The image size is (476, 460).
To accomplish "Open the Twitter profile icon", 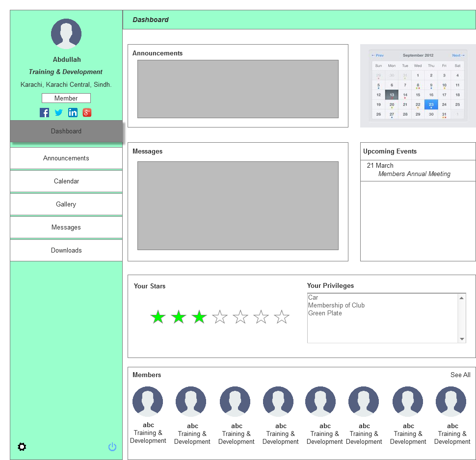I will point(58,113).
